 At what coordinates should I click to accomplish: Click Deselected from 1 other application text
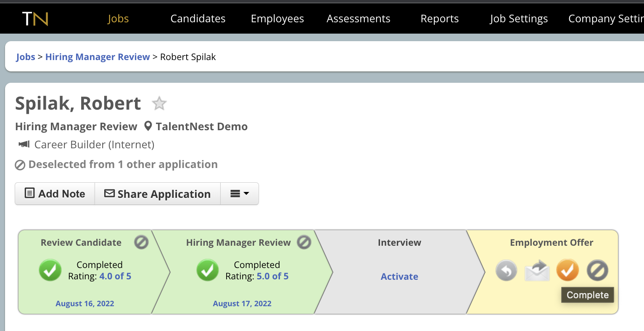(123, 164)
